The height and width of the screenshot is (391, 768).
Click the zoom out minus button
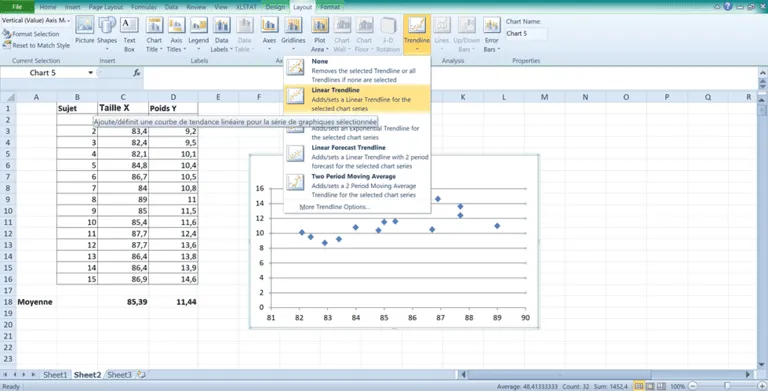[693, 386]
